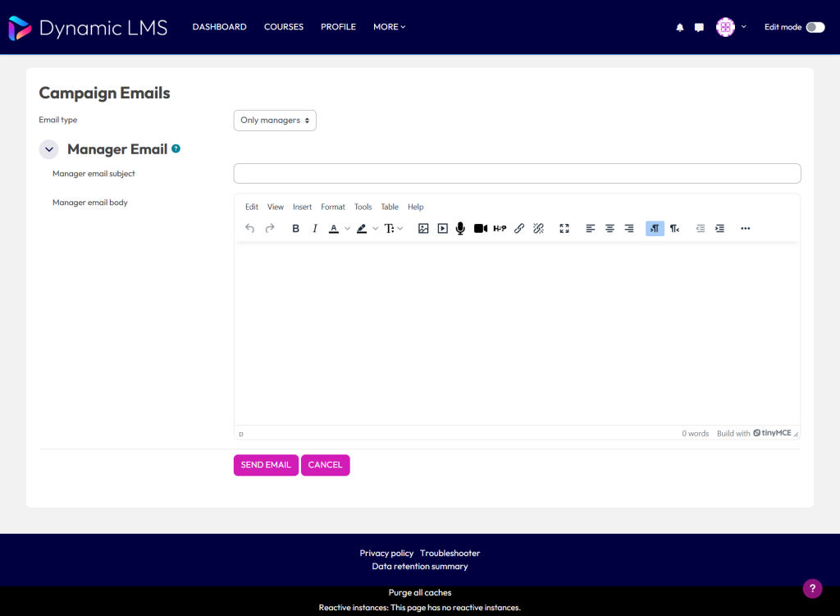Apply background highlight color with marker icon
The width and height of the screenshot is (840, 616).
(362, 229)
